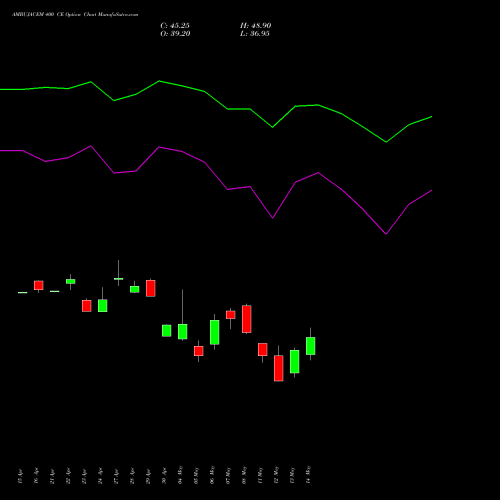Screen dimensions: 500x500
Task: Click the 12 May date label
Action: coord(276,475)
